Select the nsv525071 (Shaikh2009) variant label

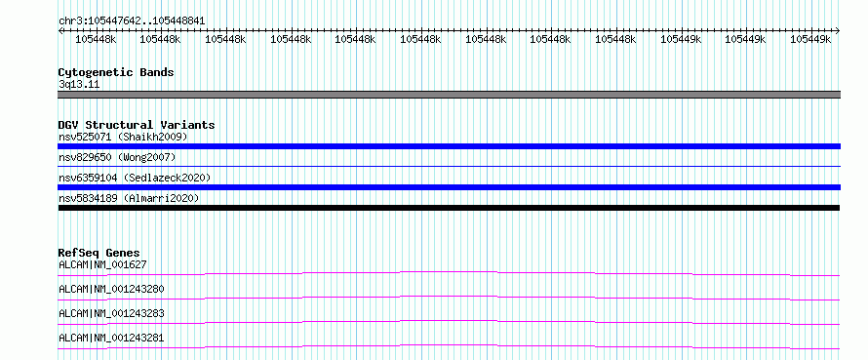[x=123, y=137]
